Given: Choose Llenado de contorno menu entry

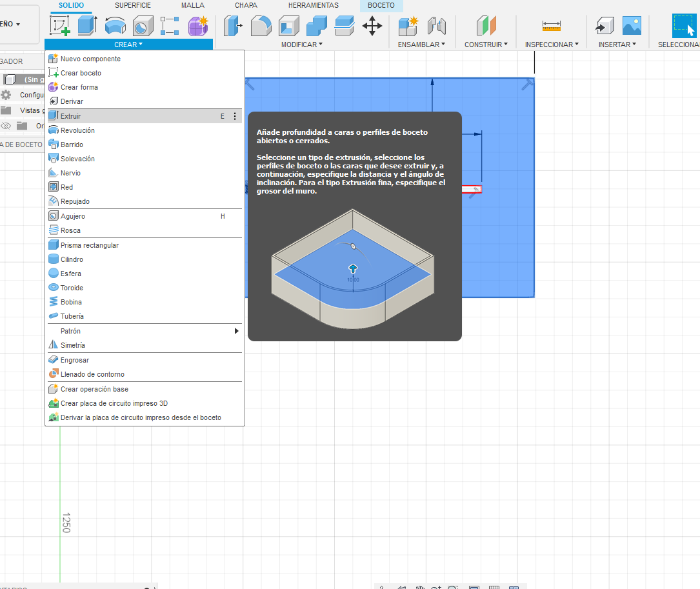Looking at the screenshot, I should pos(145,374).
